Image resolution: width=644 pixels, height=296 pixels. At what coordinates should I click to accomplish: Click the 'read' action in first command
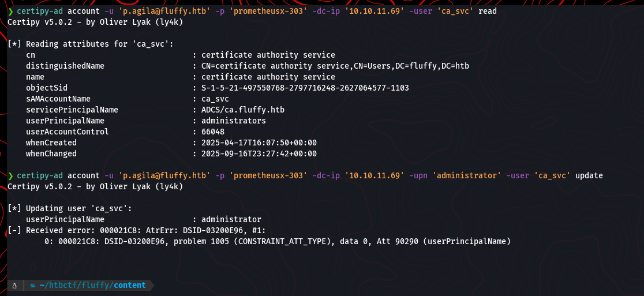488,12
